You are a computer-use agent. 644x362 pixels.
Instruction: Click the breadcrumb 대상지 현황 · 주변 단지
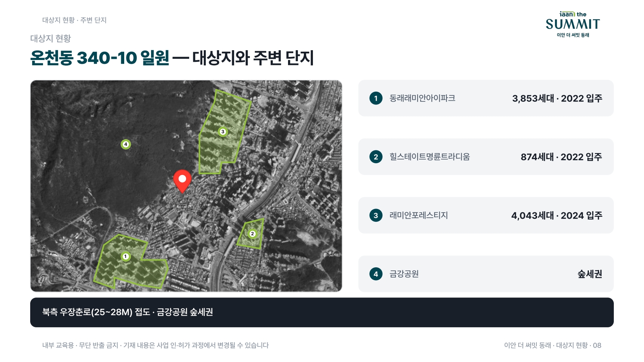tap(74, 20)
